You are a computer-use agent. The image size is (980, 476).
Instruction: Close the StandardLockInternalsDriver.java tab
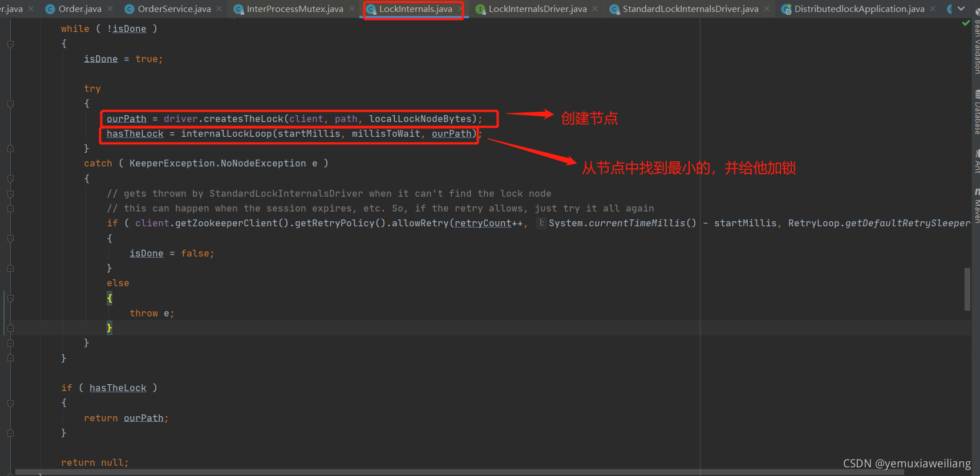(767, 9)
